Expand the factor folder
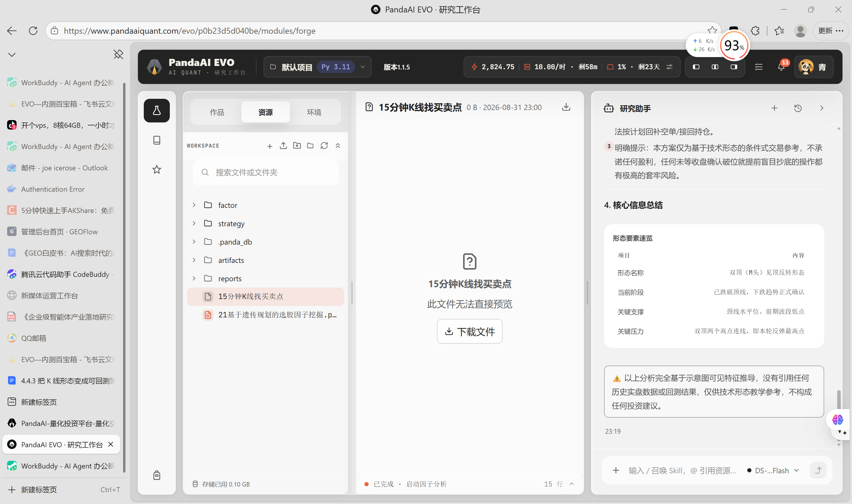The height and width of the screenshot is (504, 852). coord(194,205)
